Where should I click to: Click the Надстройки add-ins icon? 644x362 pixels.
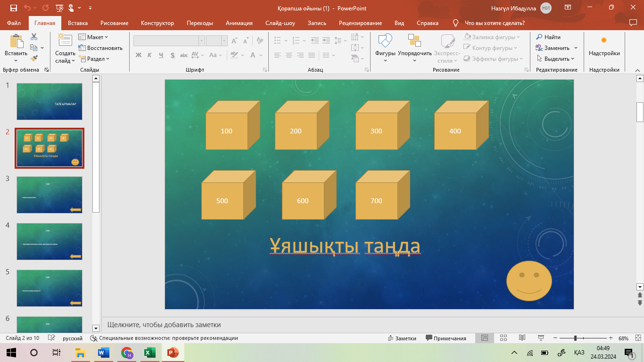[x=604, y=46]
